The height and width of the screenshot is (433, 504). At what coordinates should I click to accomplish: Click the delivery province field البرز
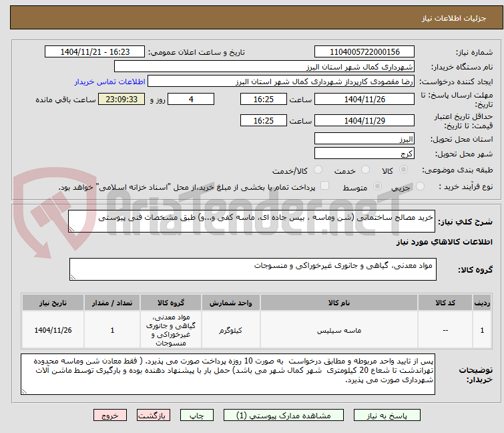click(364, 138)
